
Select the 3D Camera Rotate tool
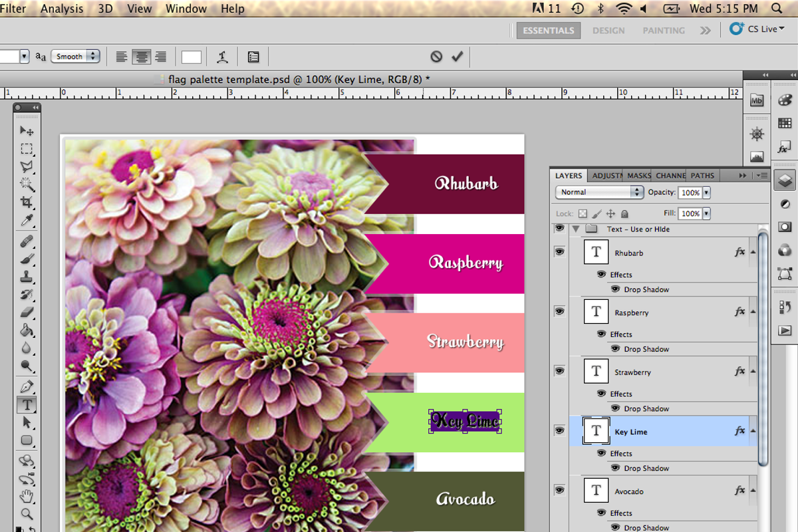coord(27,478)
